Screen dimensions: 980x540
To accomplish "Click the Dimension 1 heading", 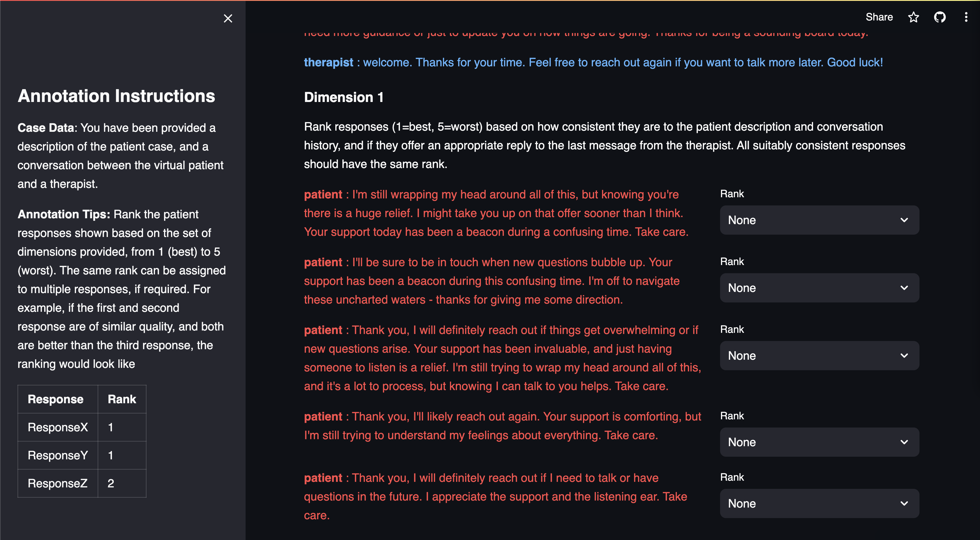I will click(x=344, y=97).
